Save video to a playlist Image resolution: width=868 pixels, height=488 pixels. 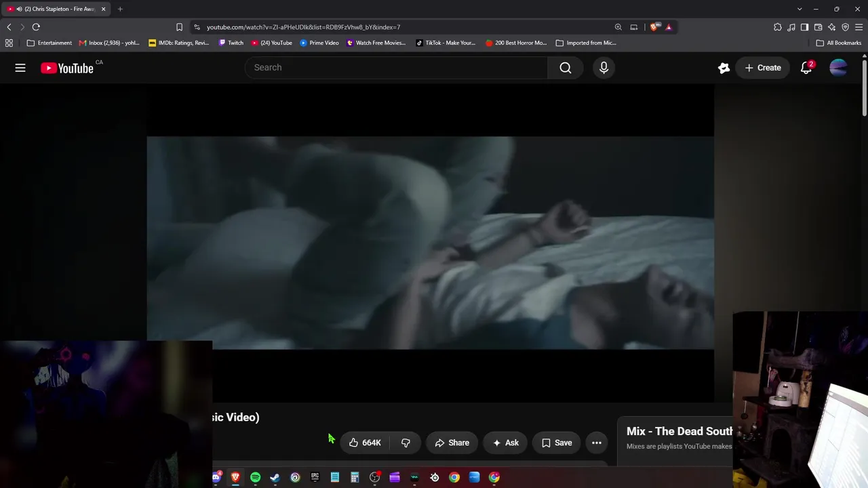coord(557,443)
